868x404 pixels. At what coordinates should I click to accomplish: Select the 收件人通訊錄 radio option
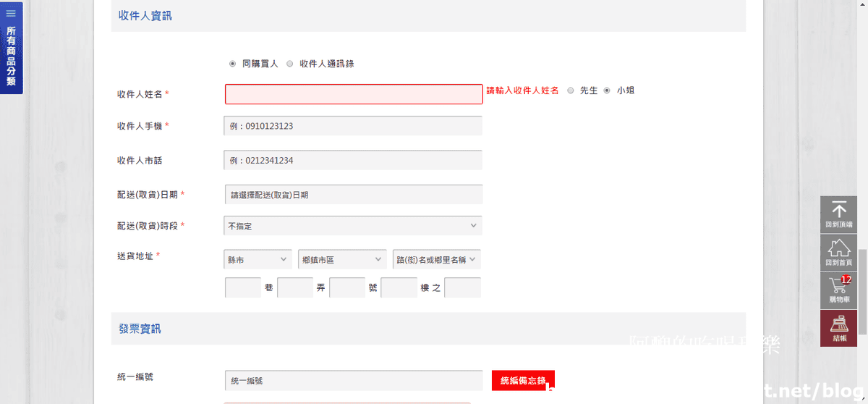pos(290,64)
